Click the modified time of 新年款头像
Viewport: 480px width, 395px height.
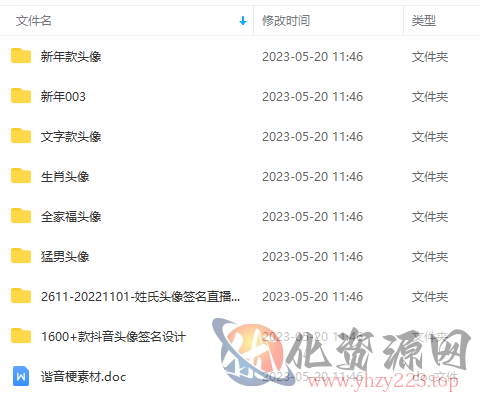312,57
